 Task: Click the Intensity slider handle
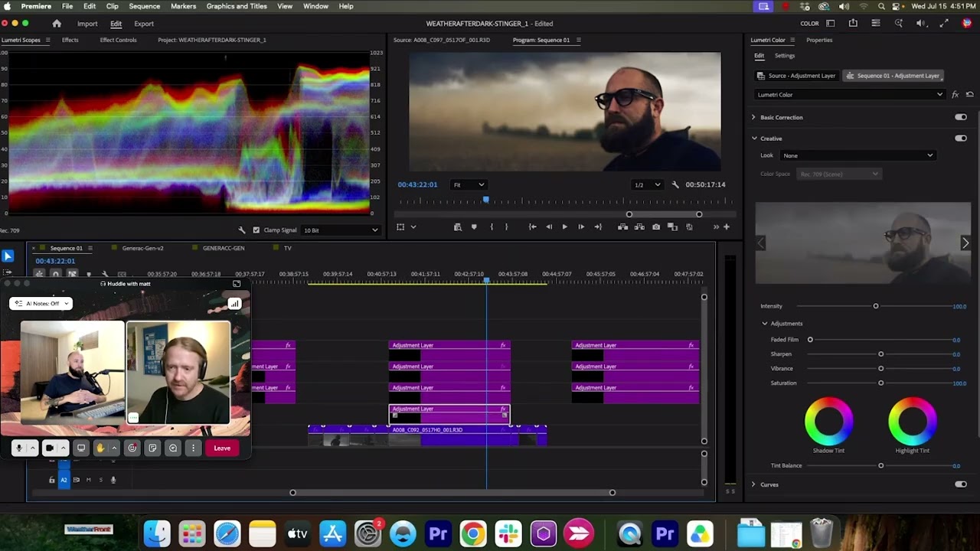(876, 306)
